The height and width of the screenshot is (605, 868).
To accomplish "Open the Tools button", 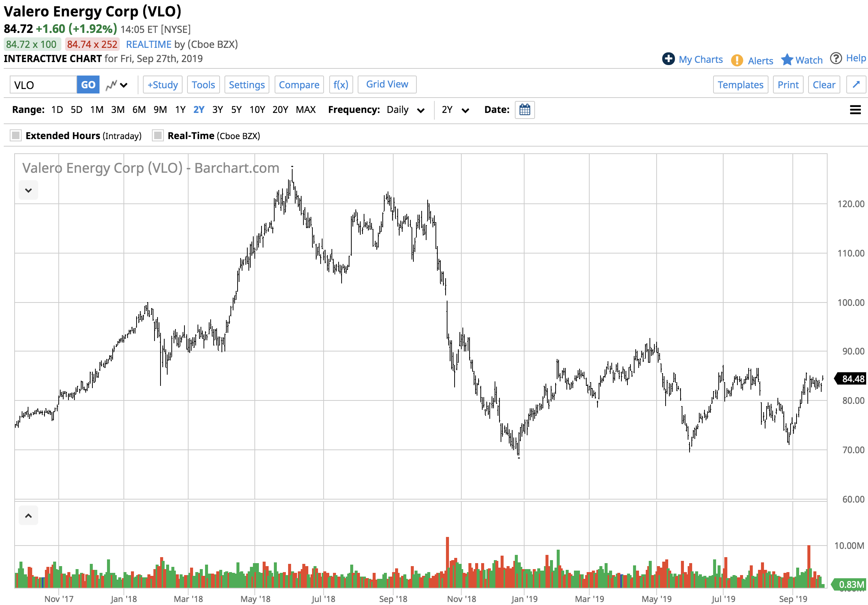I will click(203, 85).
